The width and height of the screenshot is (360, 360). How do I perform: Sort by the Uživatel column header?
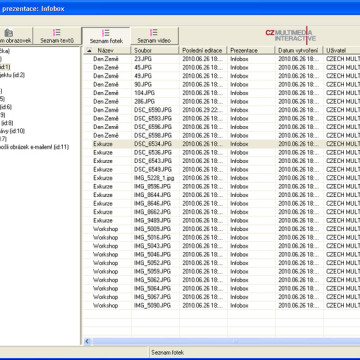pos(342,50)
